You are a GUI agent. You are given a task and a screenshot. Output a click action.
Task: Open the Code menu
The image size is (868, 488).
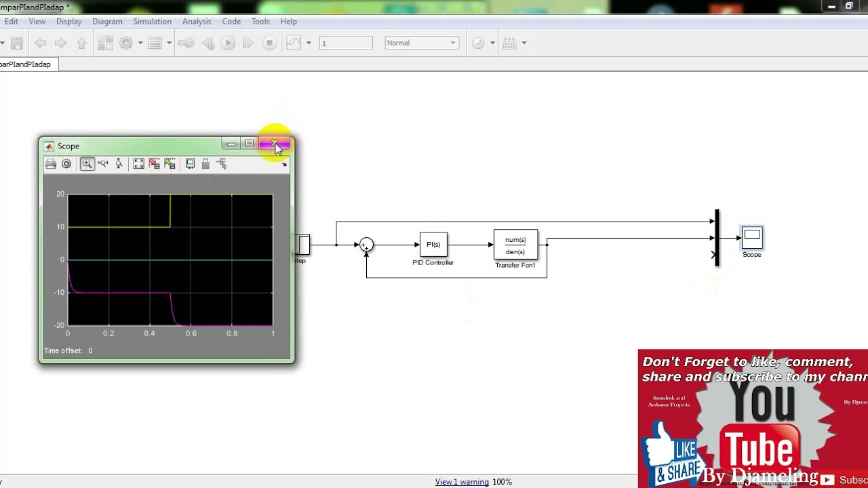[x=231, y=21]
